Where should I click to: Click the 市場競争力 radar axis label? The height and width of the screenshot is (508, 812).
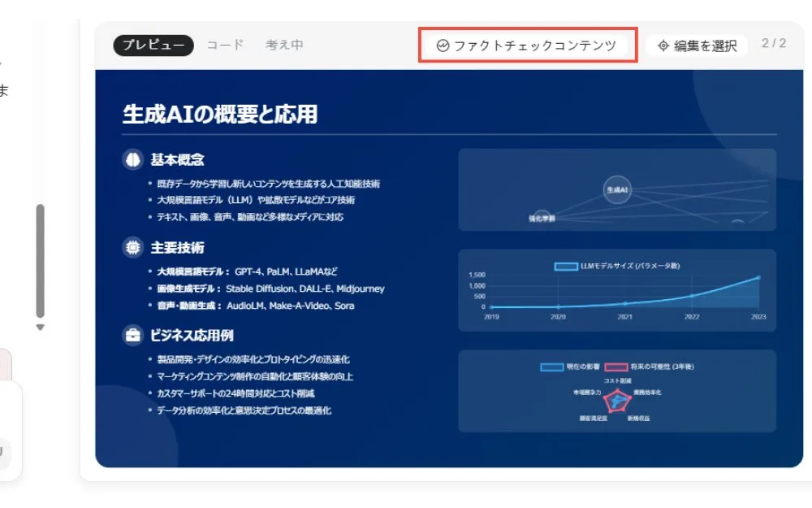click(x=587, y=393)
